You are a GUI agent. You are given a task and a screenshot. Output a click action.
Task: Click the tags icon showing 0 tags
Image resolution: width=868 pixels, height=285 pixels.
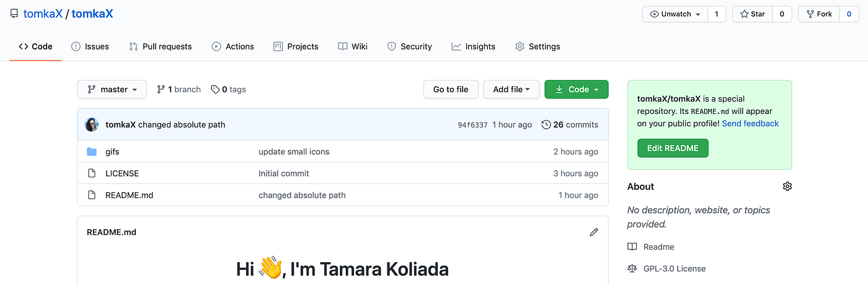click(215, 89)
